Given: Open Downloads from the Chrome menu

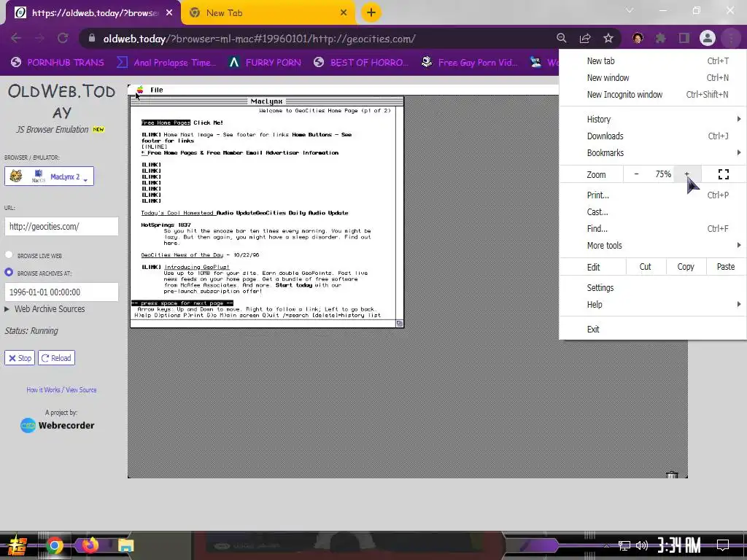Looking at the screenshot, I should [x=653, y=136].
